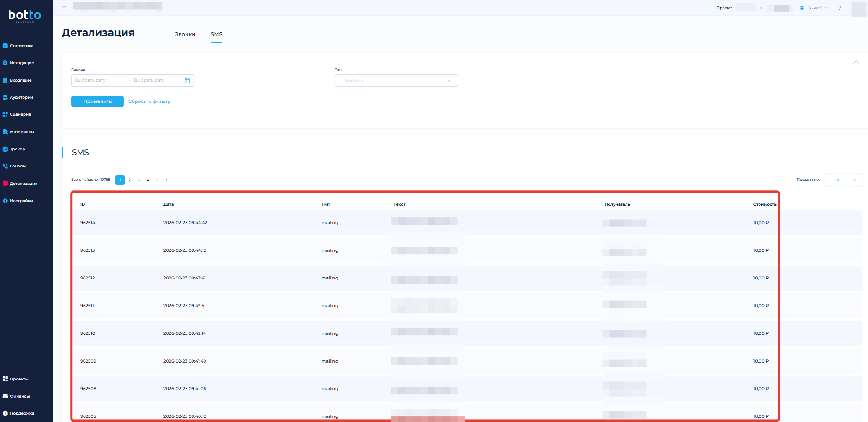Click the calendar icon in period field
Viewport: 868px width, 422px height.
[187, 80]
